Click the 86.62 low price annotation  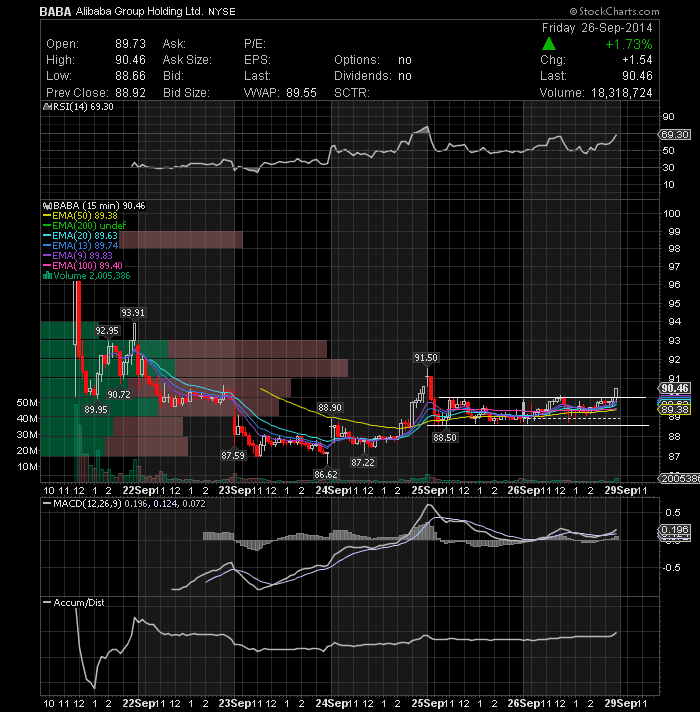coord(326,475)
